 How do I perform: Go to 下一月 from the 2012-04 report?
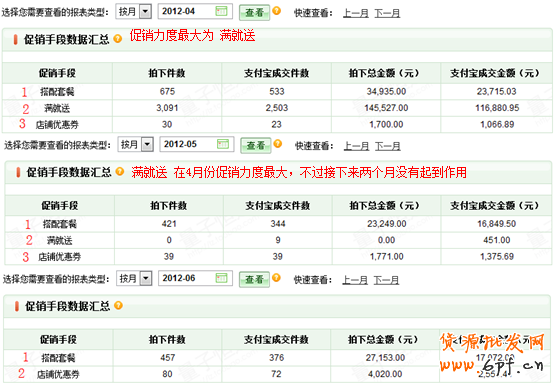387,13
